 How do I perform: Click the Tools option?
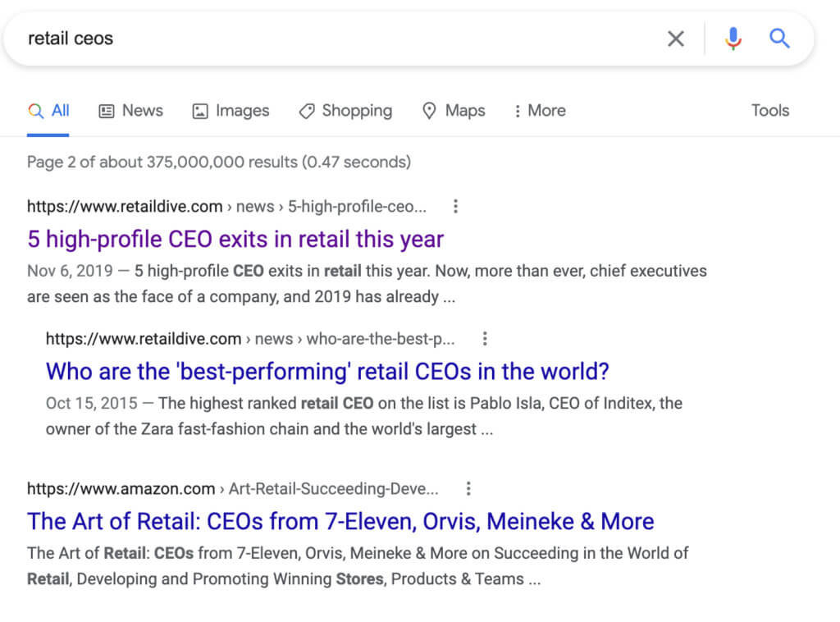[x=769, y=110]
